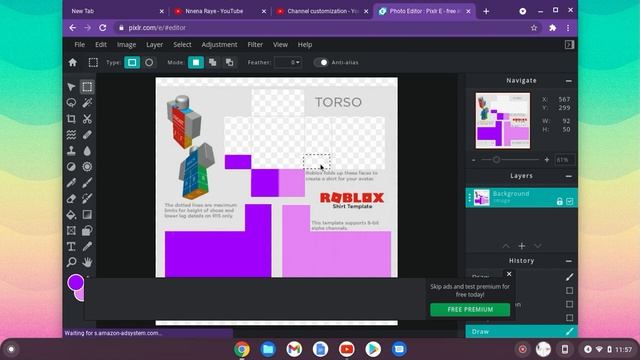Screen dimensions: 640x360
Task: Select the Marquee selection tool in the toolbox
Action: (x=87, y=87)
